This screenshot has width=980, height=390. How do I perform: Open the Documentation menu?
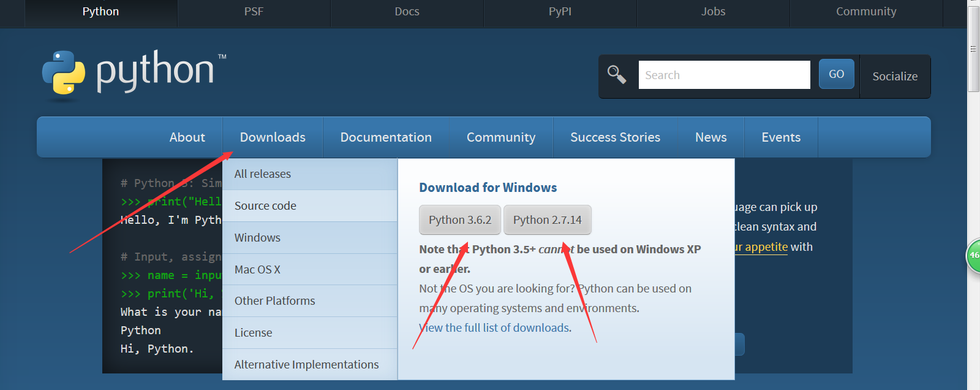(x=386, y=137)
